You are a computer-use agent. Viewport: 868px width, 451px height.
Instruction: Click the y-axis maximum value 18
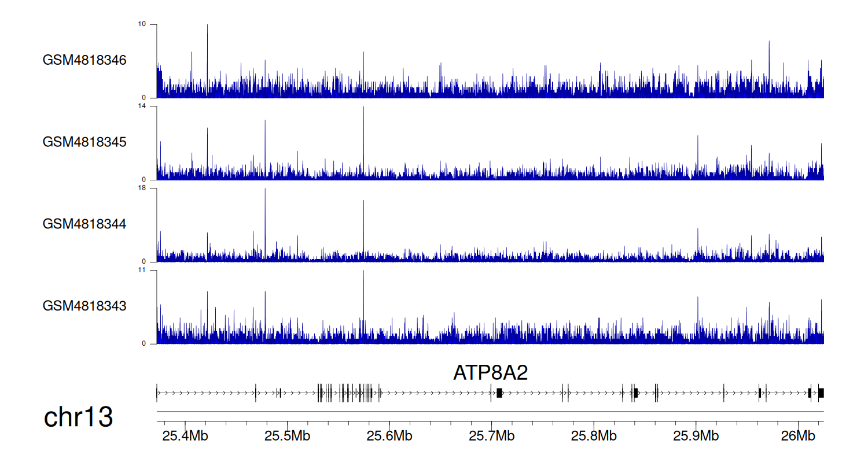tap(142, 188)
